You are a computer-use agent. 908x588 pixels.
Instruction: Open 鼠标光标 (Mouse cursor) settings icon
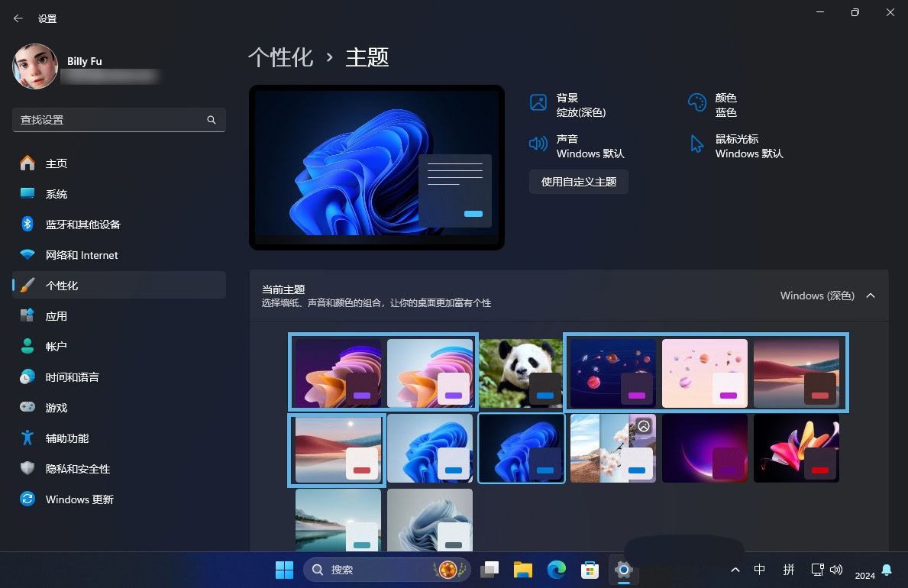696,144
